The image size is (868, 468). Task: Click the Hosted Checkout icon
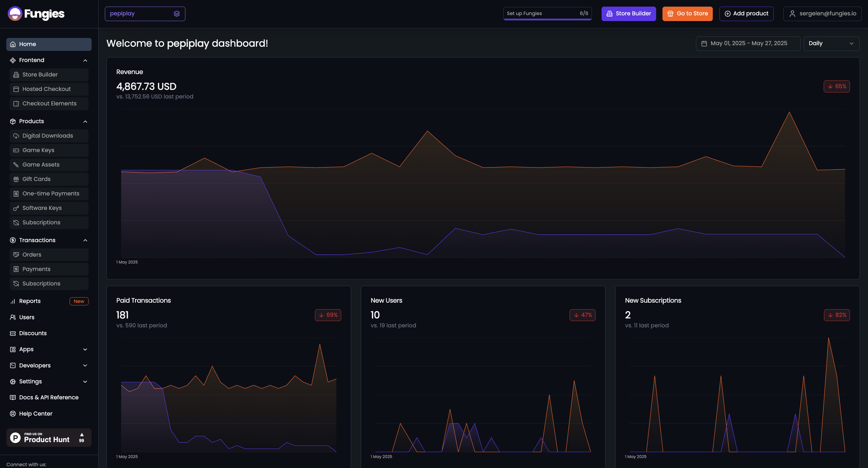point(16,89)
